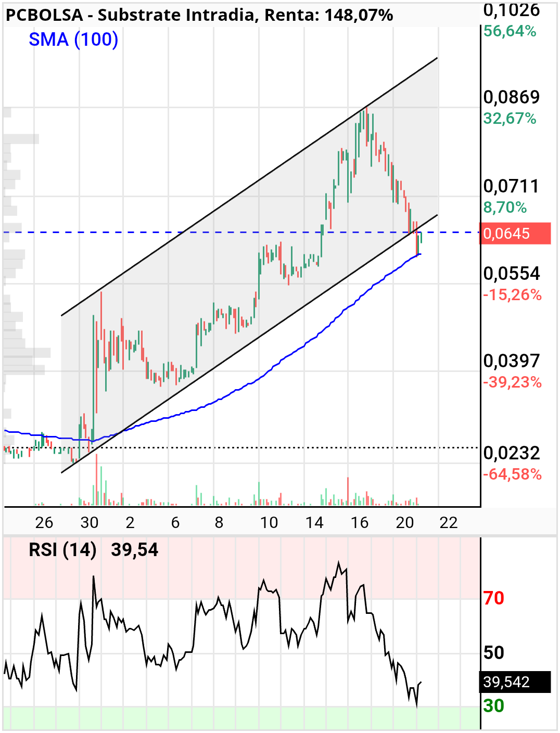Image resolution: width=560 pixels, height=733 pixels.
Task: Click date label 10 on time axis
Action: (269, 522)
